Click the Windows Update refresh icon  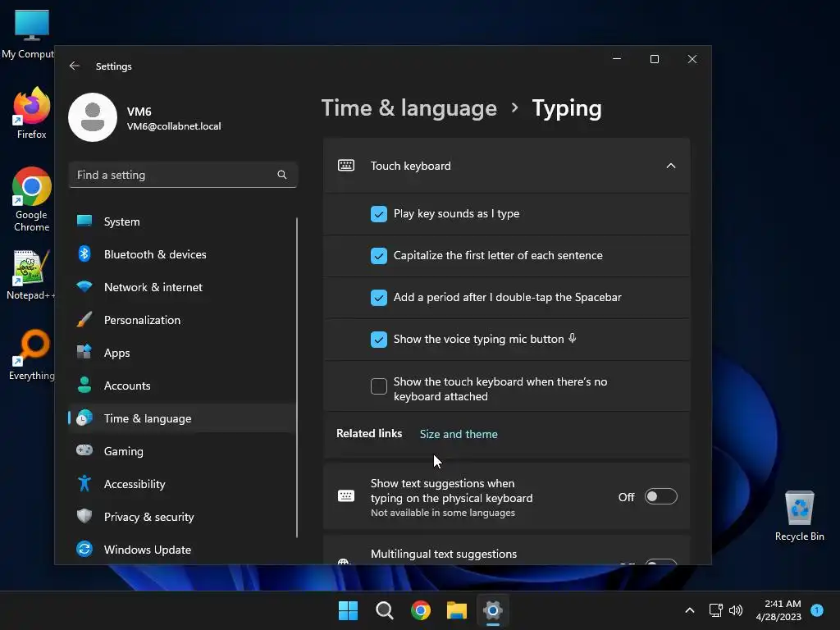click(x=84, y=549)
